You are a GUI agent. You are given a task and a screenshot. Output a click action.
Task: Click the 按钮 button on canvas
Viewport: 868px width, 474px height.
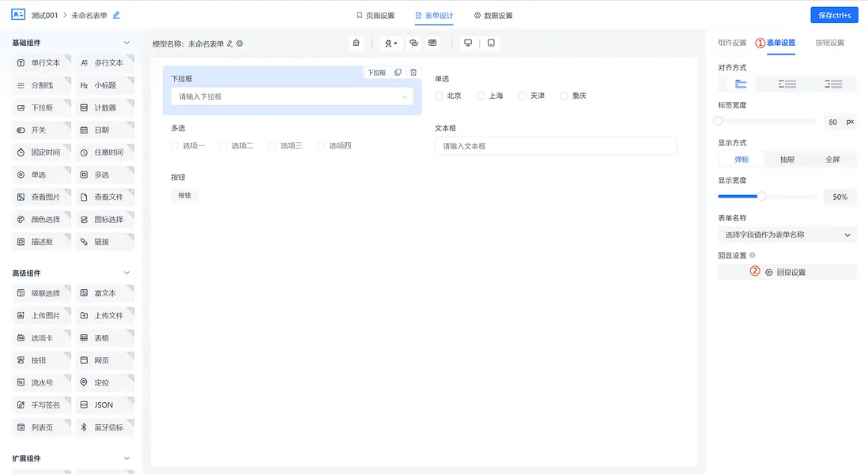pyautogui.click(x=184, y=195)
